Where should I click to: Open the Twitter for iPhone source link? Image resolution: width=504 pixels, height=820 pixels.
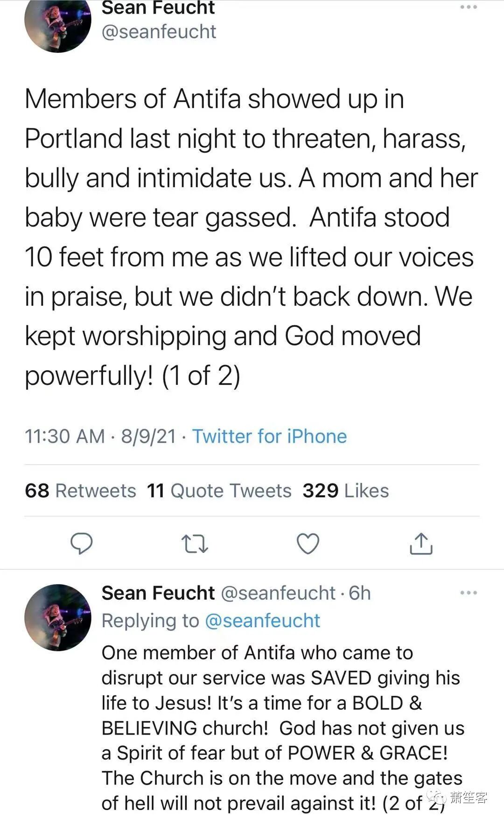coord(269,437)
